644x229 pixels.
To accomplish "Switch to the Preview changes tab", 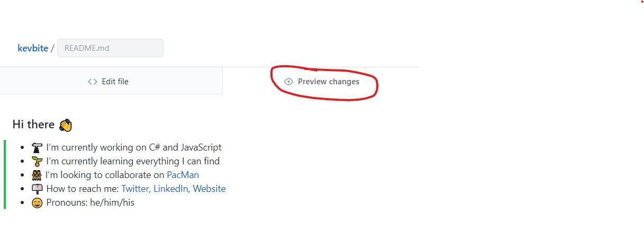I will (321, 82).
